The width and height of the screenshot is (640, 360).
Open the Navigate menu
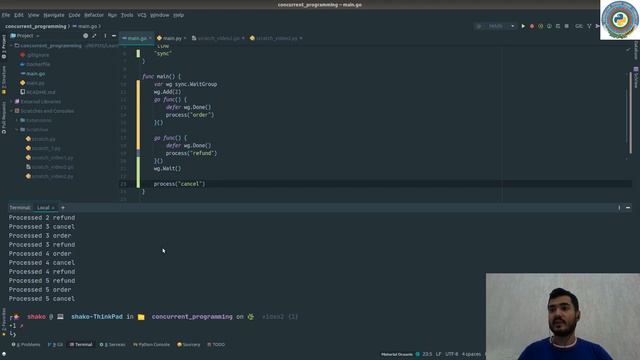click(53, 15)
